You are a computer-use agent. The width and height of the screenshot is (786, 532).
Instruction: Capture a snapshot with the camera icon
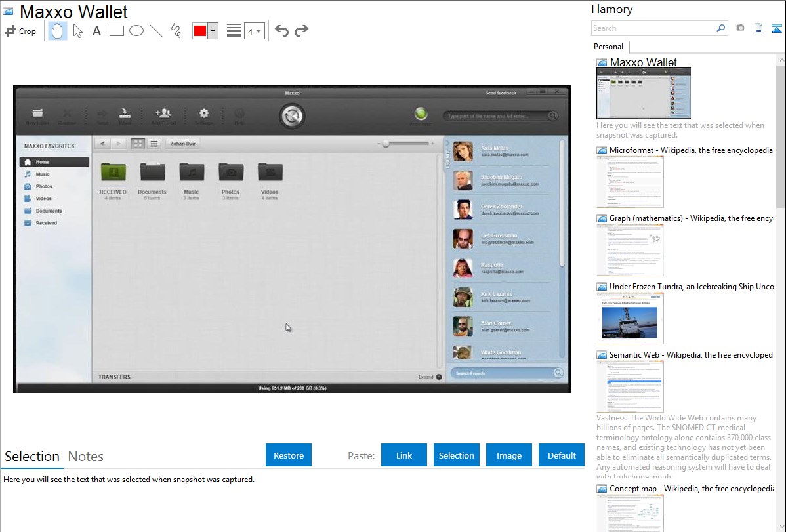point(740,28)
